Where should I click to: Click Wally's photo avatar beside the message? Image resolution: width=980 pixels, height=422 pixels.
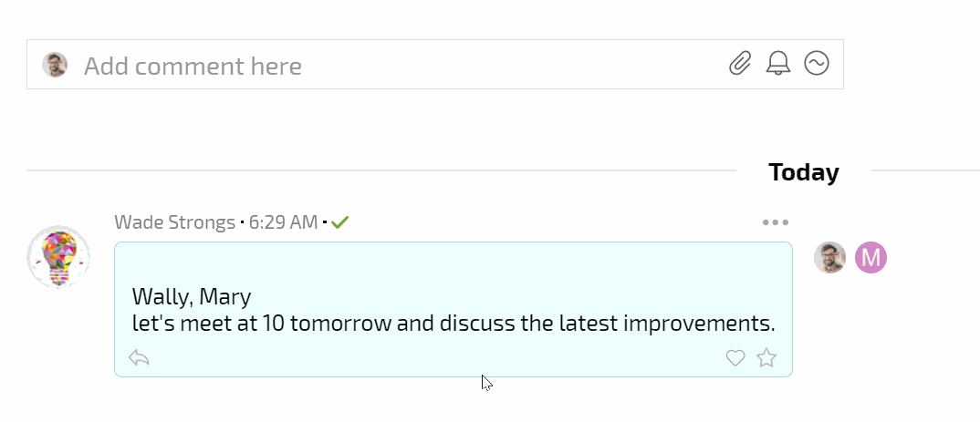(830, 257)
